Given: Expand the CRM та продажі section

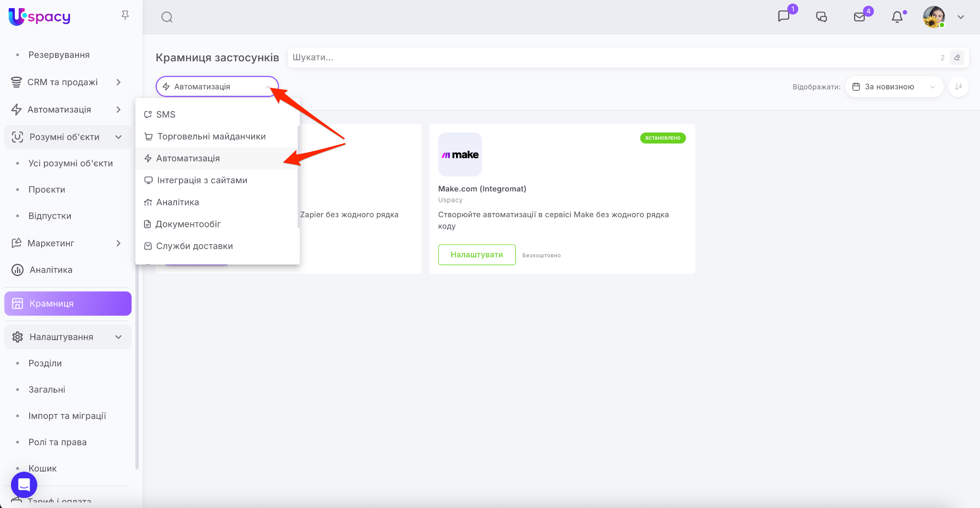Looking at the screenshot, I should (118, 82).
